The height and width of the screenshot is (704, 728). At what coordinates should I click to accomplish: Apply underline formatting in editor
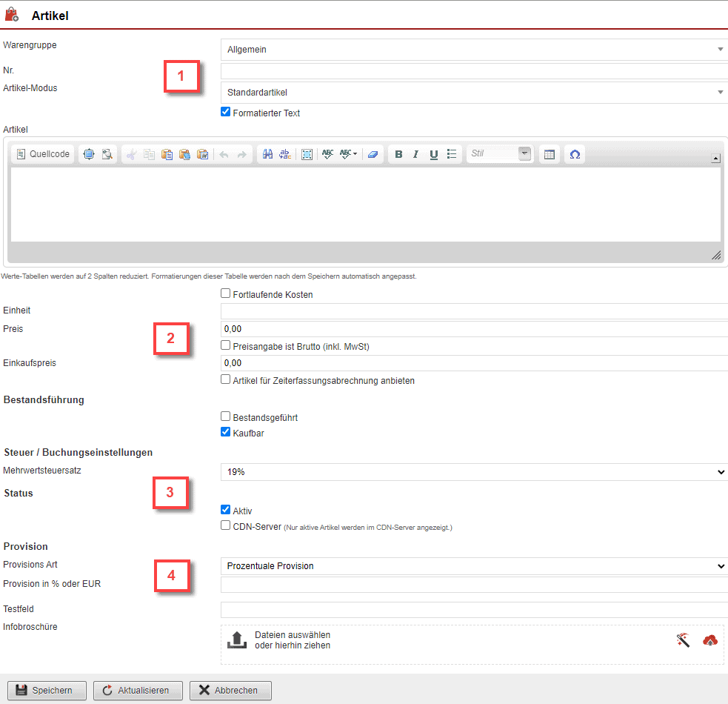pos(433,154)
